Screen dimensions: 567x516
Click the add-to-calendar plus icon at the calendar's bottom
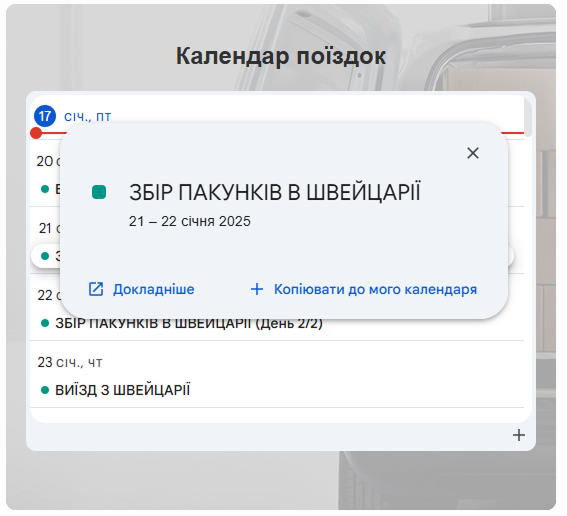click(x=519, y=435)
